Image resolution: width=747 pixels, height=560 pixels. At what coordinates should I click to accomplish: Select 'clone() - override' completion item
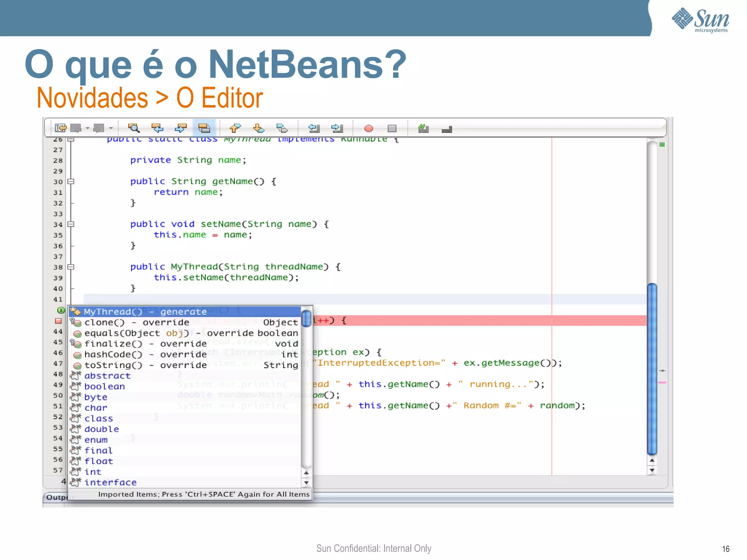(x=185, y=322)
